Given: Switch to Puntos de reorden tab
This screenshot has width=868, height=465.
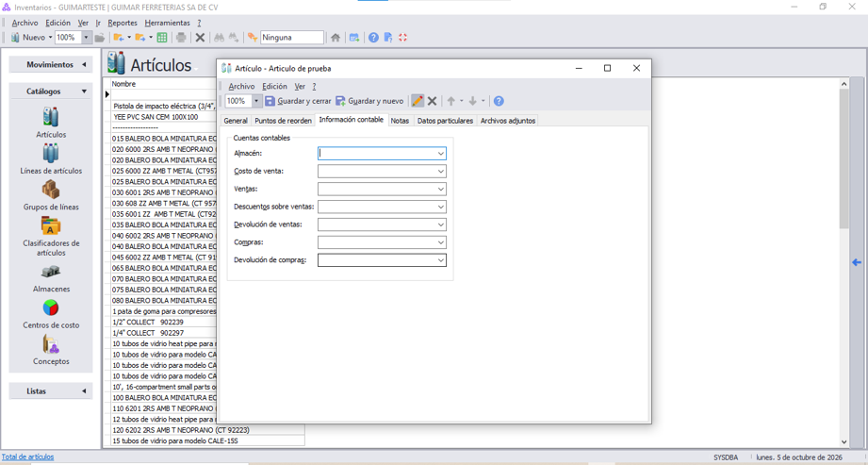Looking at the screenshot, I should (283, 121).
